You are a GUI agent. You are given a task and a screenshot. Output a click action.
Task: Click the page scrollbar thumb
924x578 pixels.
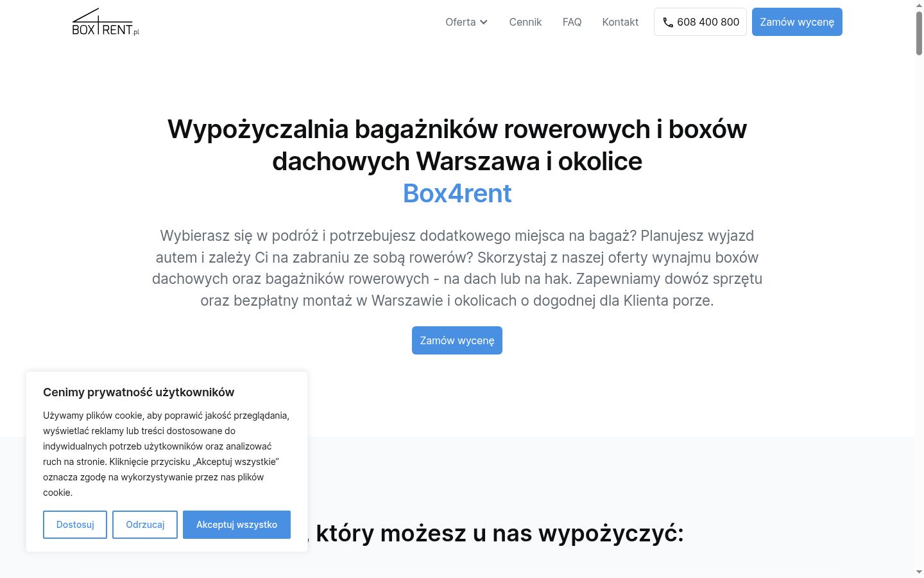tap(920, 33)
